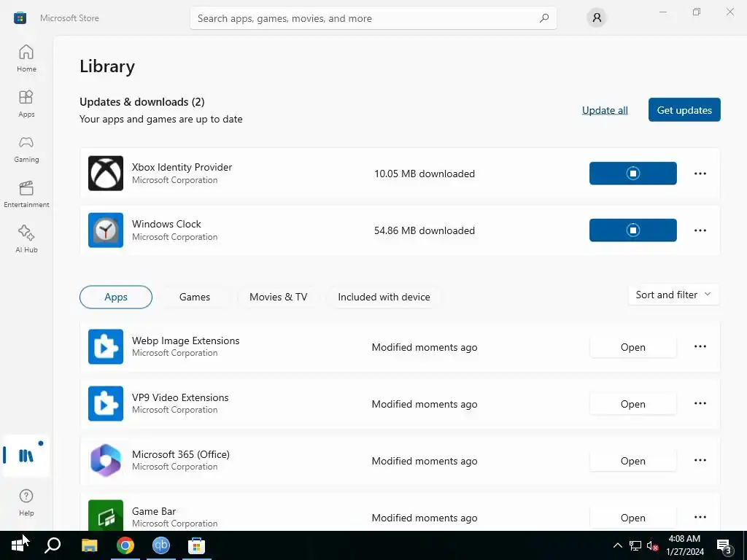
Task: Click the network tray icon
Action: point(635,545)
